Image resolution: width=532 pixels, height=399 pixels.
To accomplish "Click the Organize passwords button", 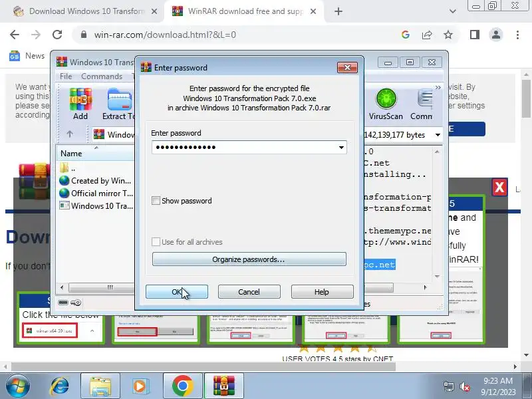I will (249, 259).
